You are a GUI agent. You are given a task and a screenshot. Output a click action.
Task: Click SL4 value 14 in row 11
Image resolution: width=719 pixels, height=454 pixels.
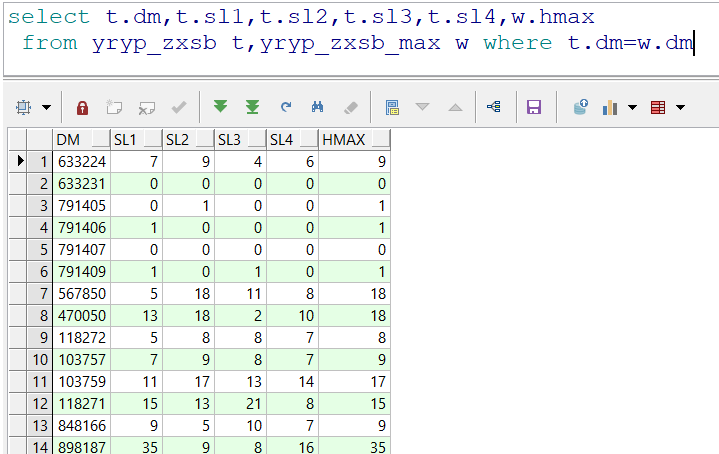pos(293,382)
